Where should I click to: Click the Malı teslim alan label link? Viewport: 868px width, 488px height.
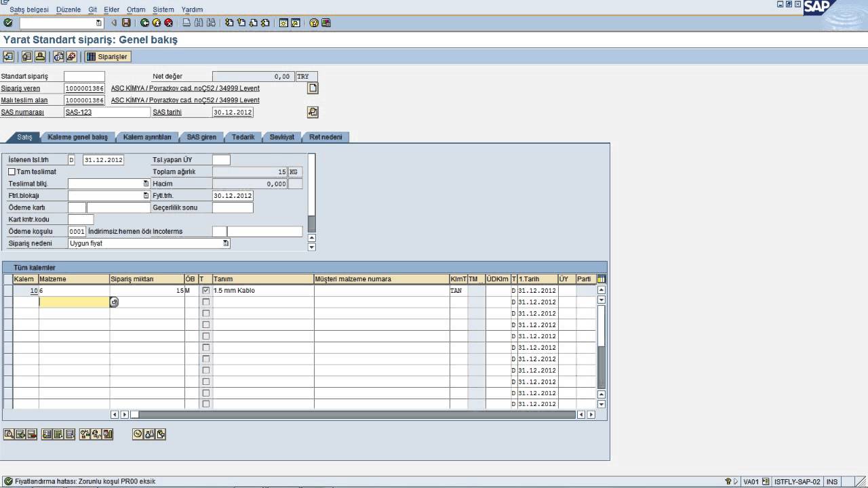point(24,100)
